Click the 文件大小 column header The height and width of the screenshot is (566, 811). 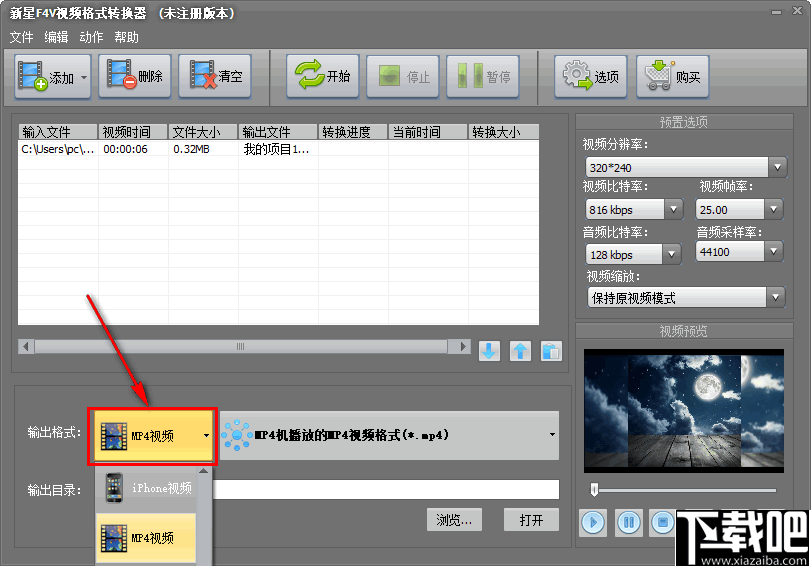pyautogui.click(x=203, y=131)
